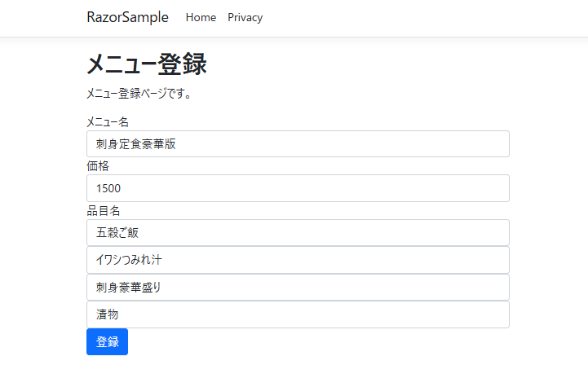Click the RazorSample brand link
The image size is (588, 387).
(x=127, y=17)
